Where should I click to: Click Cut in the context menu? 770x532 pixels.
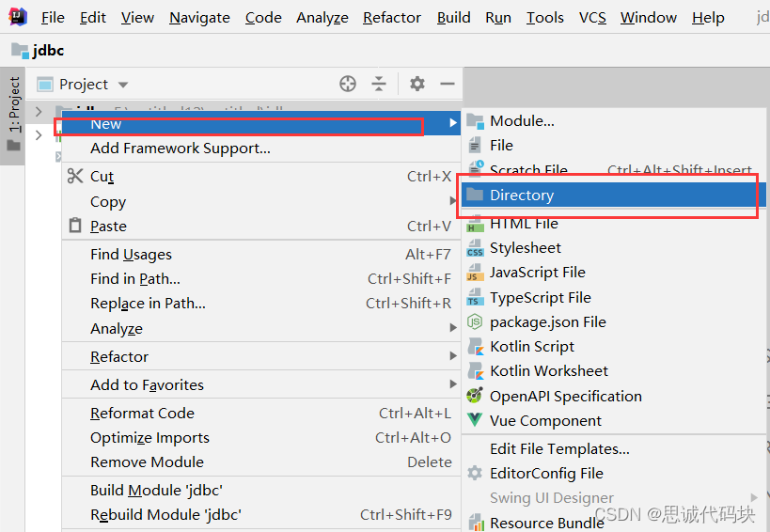[x=260, y=176]
